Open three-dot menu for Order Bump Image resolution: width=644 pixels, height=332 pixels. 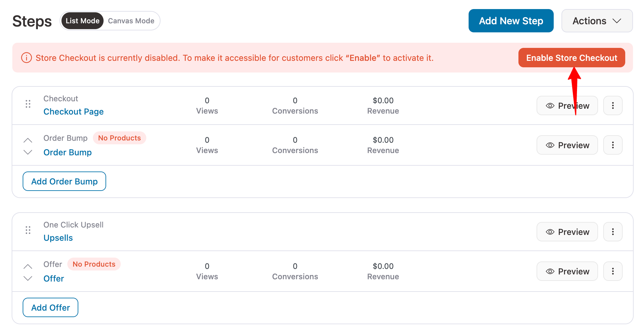pos(613,145)
